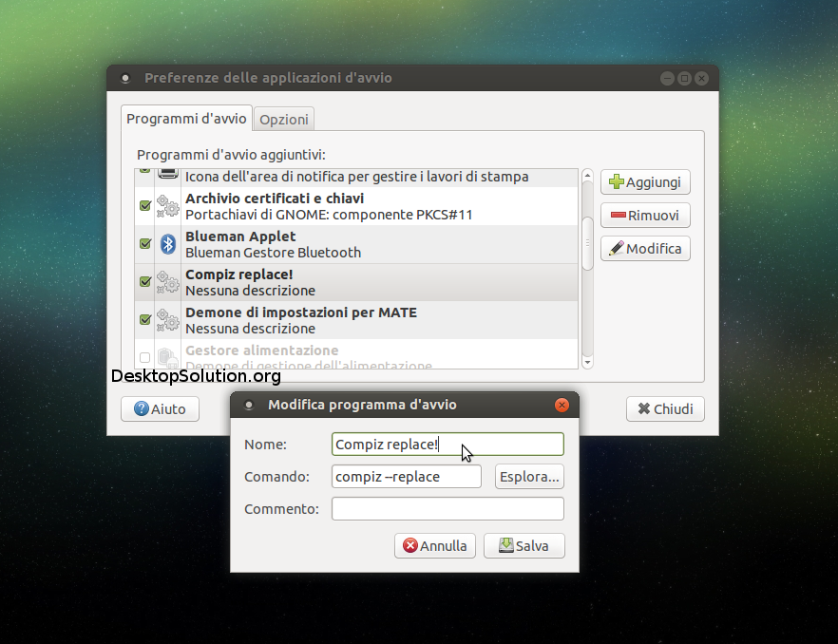Click the Nome input field

(x=448, y=445)
